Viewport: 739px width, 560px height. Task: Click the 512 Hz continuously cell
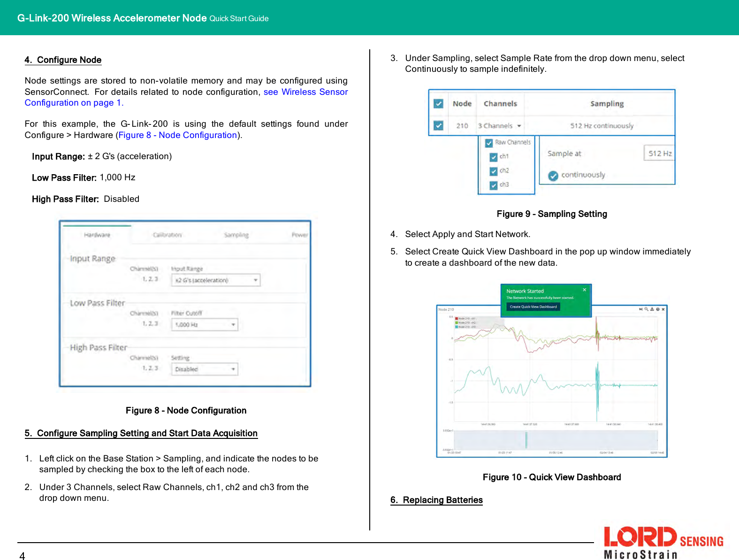pos(602,126)
